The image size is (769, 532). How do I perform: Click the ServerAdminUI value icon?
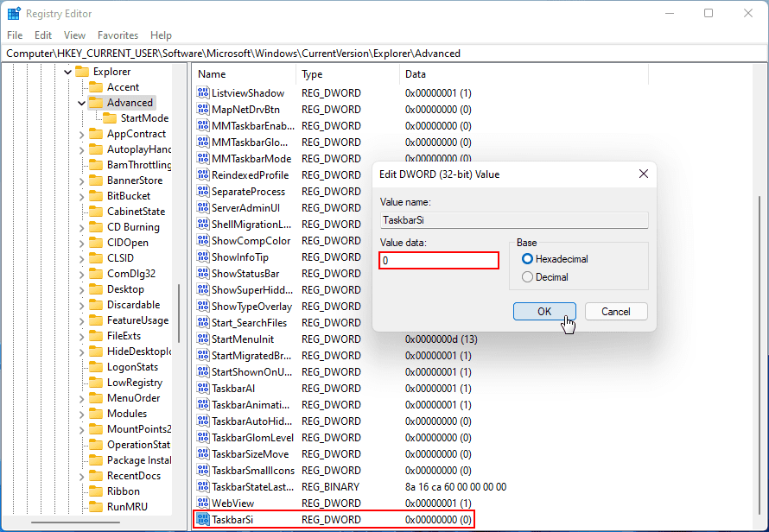(202, 207)
